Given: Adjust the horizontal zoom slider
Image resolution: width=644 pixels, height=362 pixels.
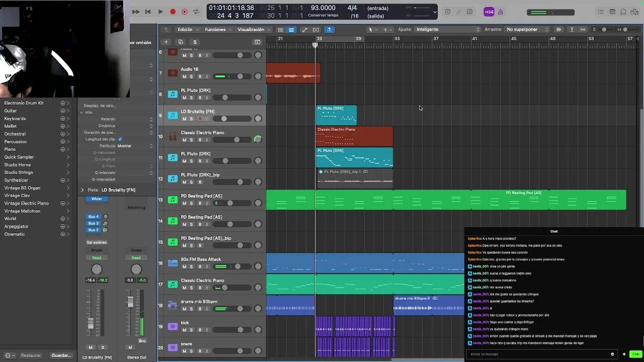Looking at the screenshot, I should pos(625,30).
